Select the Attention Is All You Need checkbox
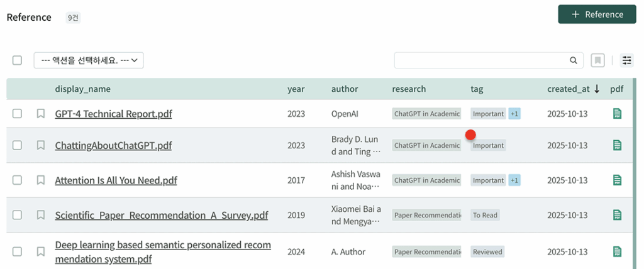 pyautogui.click(x=18, y=180)
